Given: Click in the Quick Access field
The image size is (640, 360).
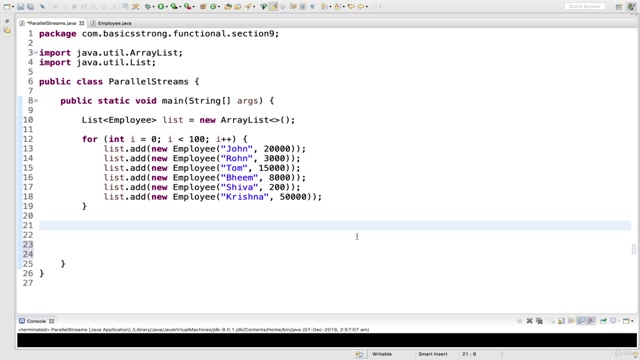Looking at the screenshot, I should point(584,7).
